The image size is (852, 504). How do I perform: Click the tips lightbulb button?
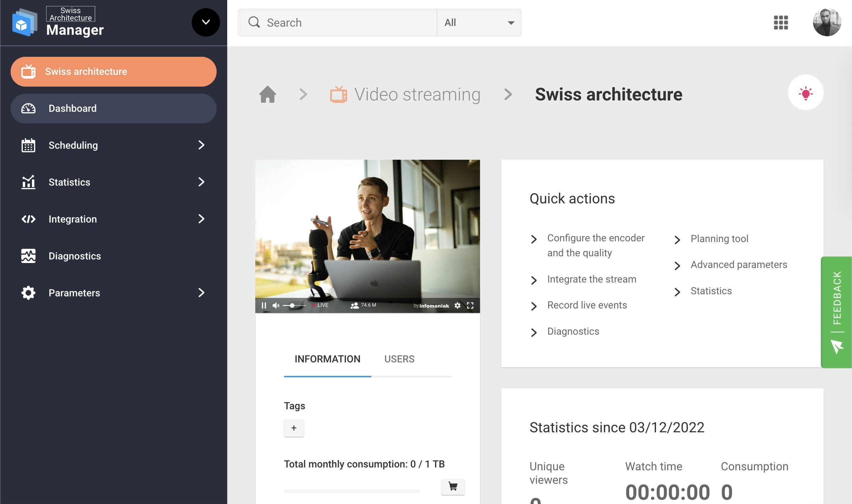[x=806, y=92]
